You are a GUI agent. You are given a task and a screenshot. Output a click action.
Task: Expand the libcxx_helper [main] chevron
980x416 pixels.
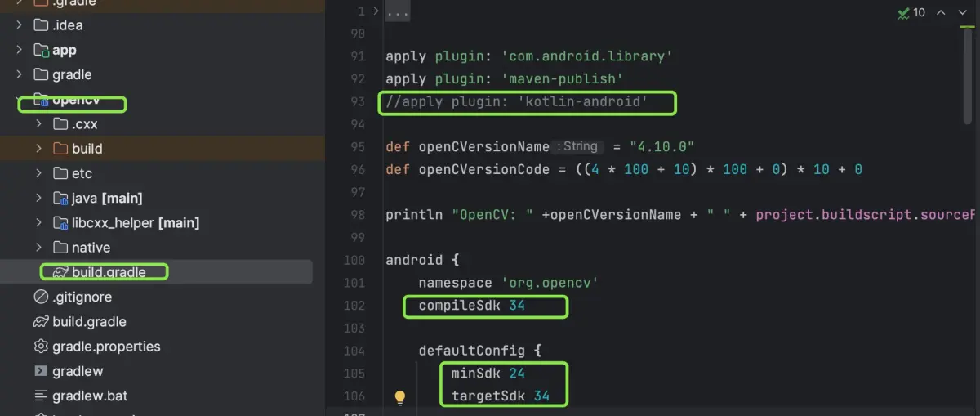pos(38,222)
